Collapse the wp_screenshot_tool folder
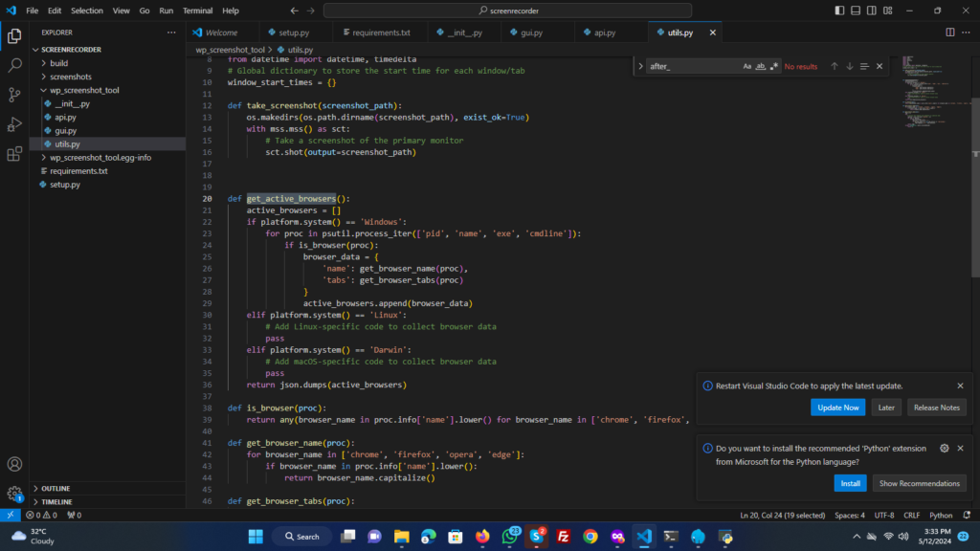This screenshot has width=980, height=551. click(x=84, y=90)
